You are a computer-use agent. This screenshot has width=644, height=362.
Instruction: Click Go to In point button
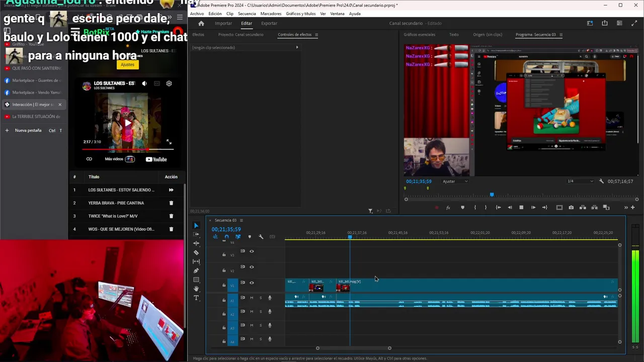click(x=498, y=208)
